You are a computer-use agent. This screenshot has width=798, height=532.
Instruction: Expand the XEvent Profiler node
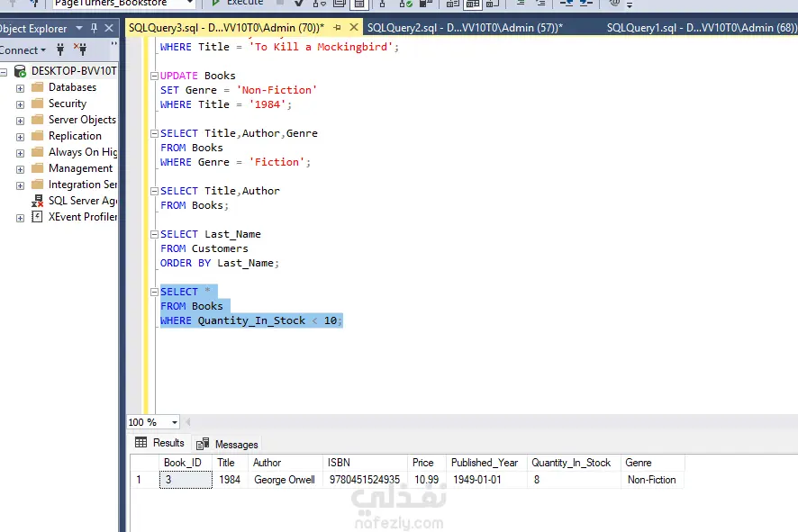point(20,218)
